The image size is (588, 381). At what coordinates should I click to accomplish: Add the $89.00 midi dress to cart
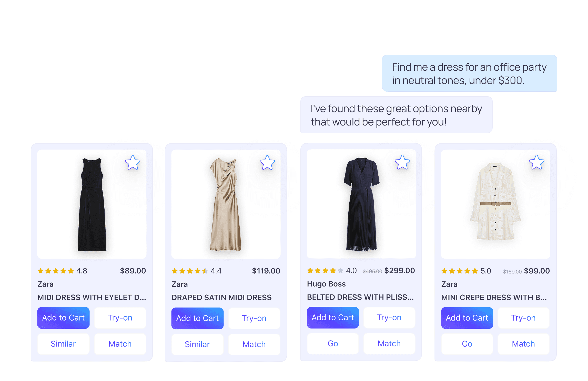coord(63,317)
